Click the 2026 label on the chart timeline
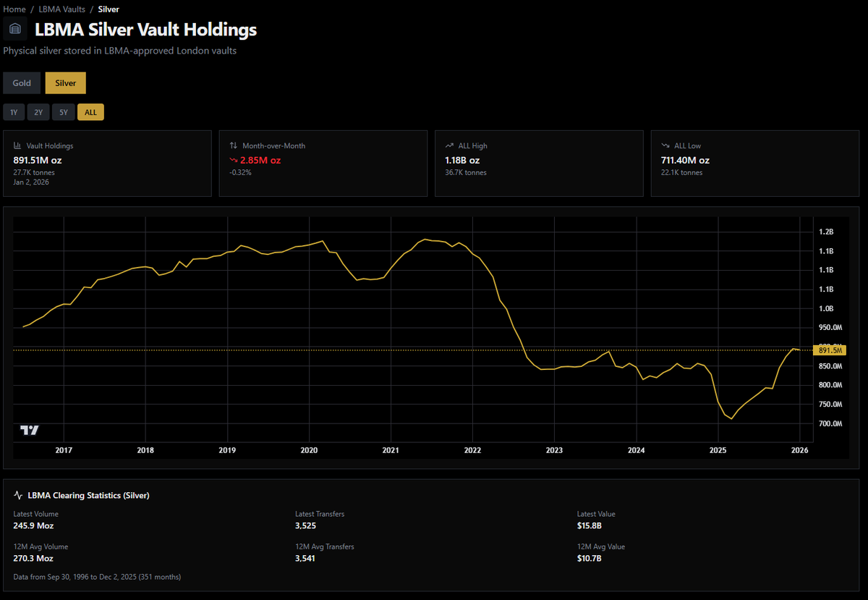Image resolution: width=868 pixels, height=600 pixels. [799, 449]
